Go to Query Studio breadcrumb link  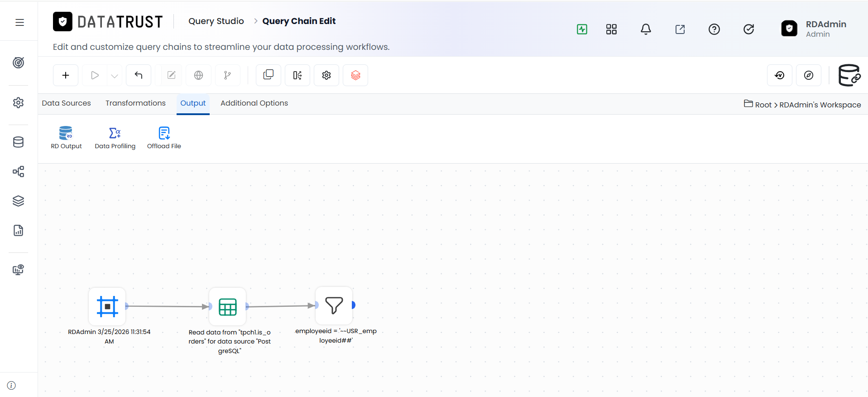[x=216, y=21]
